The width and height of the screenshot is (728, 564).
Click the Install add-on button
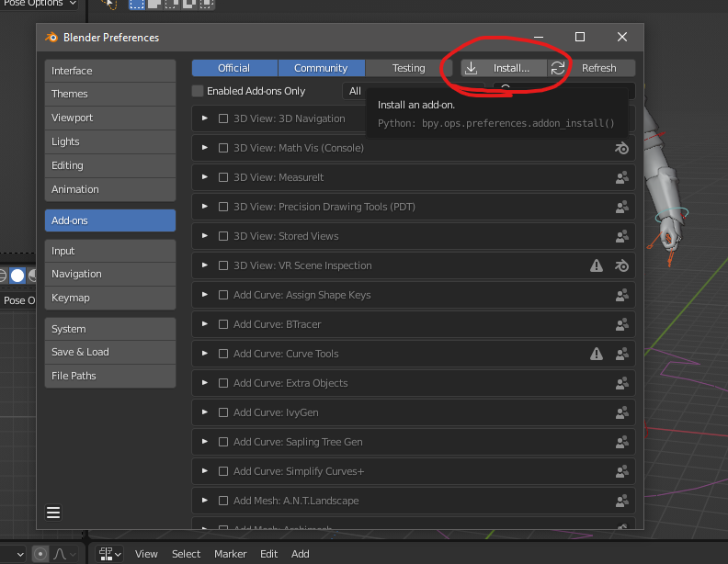(x=504, y=68)
